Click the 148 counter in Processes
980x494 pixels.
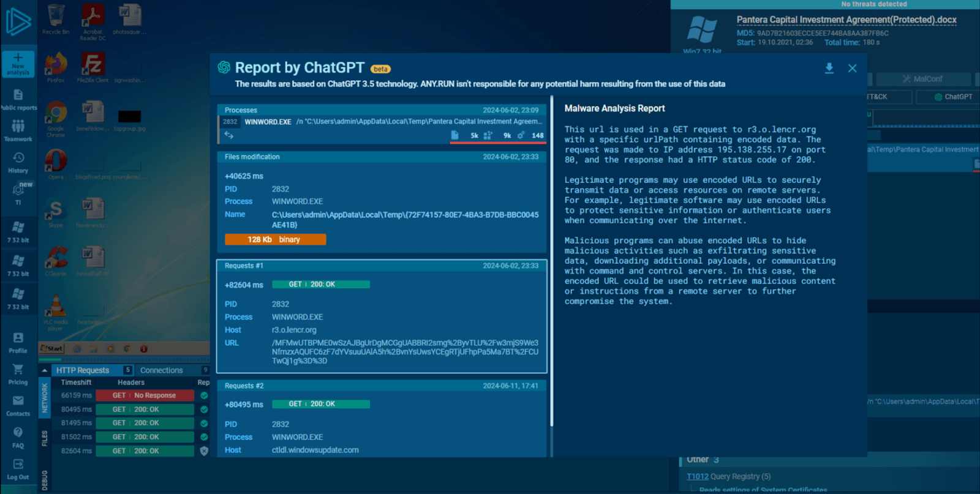(x=530, y=135)
